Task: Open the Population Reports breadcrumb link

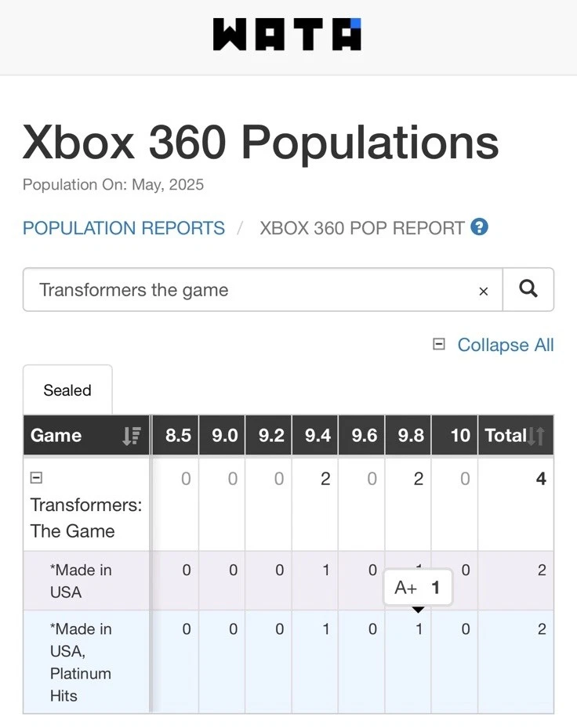Action: coord(124,228)
